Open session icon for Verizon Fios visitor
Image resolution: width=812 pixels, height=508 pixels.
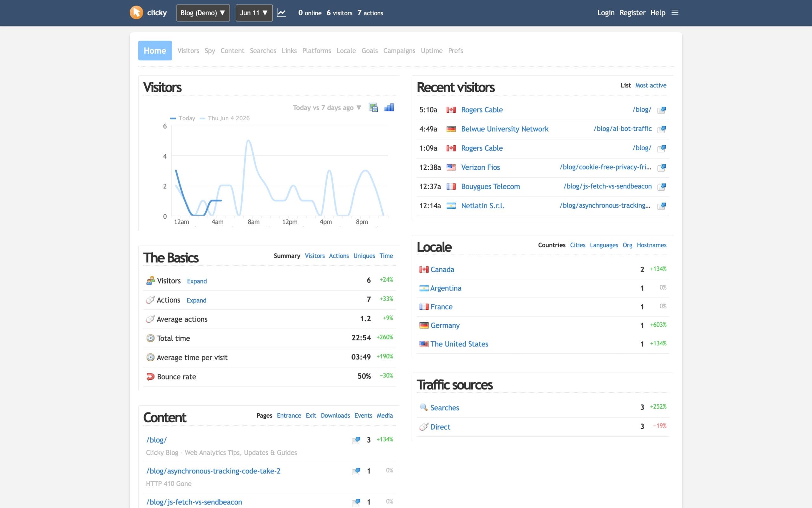(x=662, y=167)
